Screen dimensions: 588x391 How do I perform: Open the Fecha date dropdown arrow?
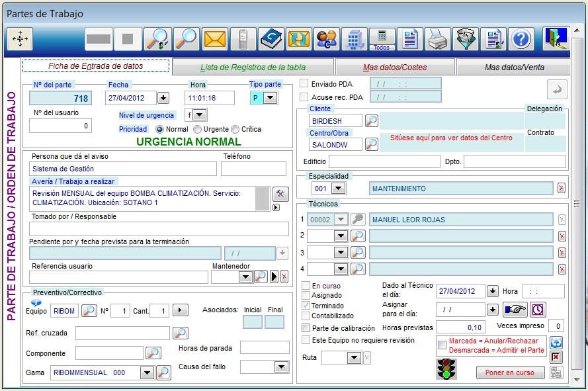(x=163, y=98)
